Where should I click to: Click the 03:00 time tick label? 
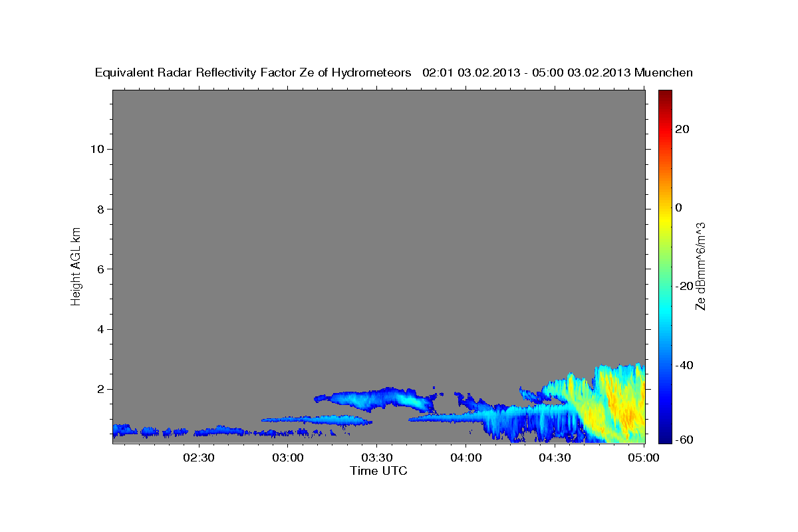288,458
